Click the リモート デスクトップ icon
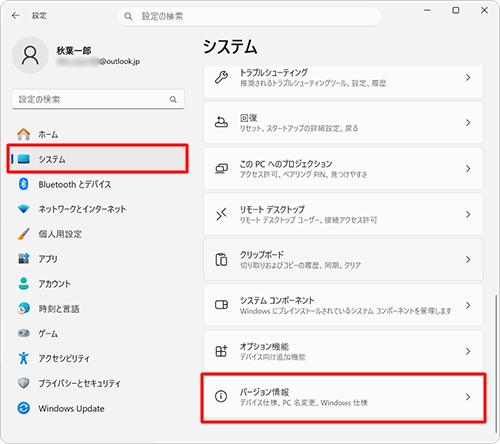Viewport: 500px width, 444px height. (221, 214)
